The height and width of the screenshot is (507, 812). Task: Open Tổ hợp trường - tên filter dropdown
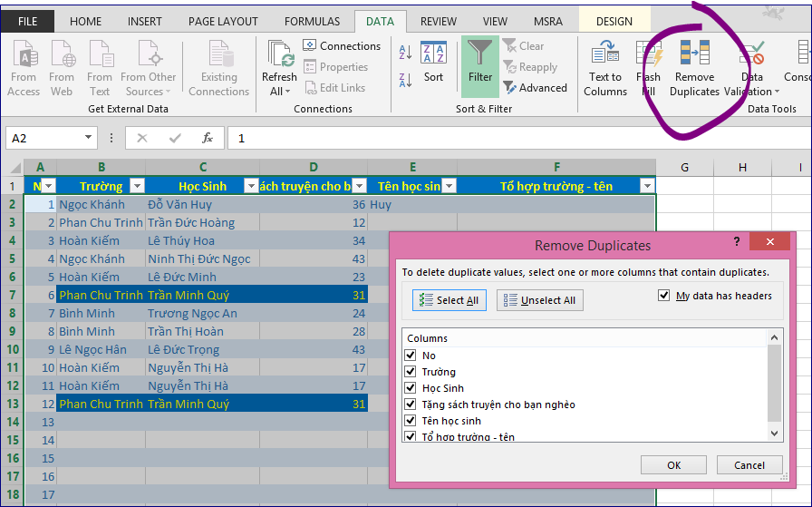coord(647,186)
